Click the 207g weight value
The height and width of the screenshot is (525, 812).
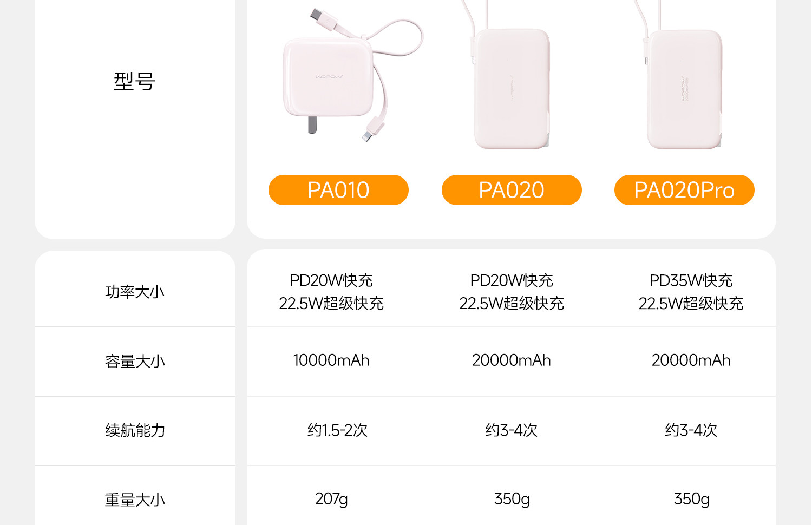point(331,498)
